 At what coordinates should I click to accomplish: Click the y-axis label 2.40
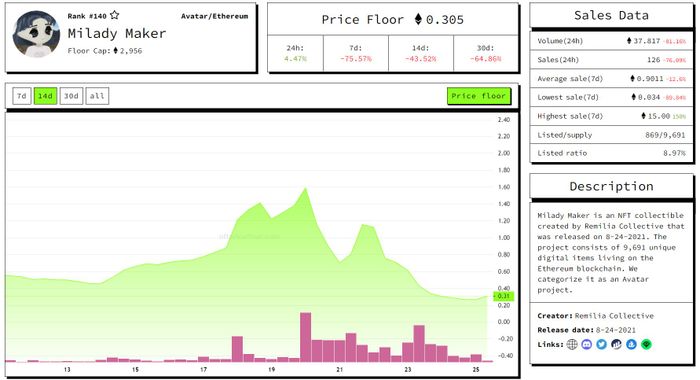coord(504,120)
